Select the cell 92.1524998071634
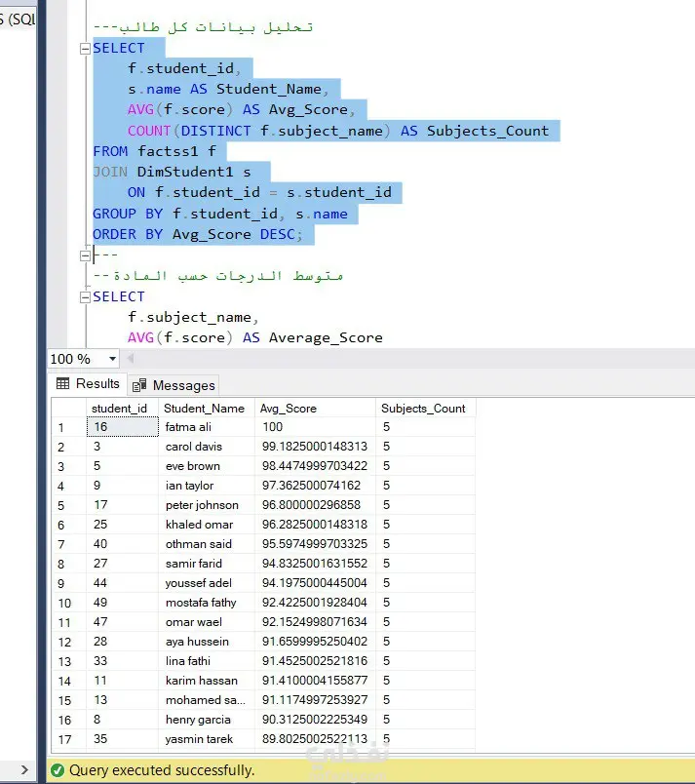The width and height of the screenshot is (695, 784). tap(315, 622)
